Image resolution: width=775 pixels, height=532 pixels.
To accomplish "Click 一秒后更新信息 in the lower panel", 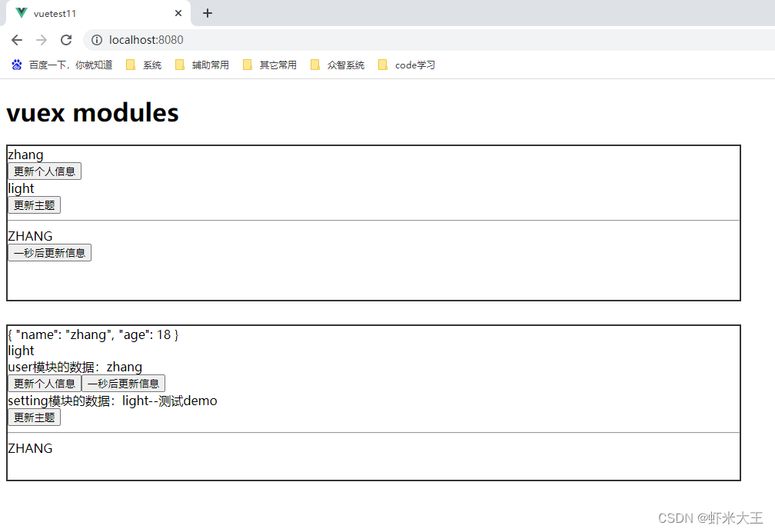I will [124, 383].
